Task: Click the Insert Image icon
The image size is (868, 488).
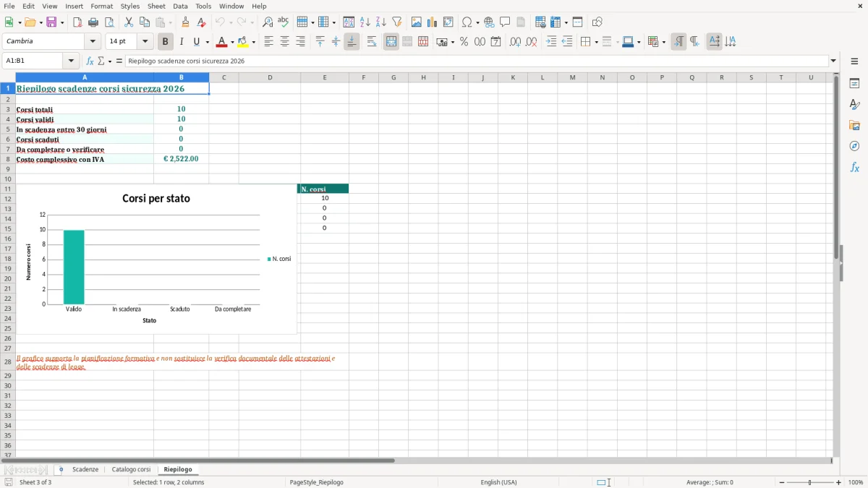Action: tap(417, 22)
